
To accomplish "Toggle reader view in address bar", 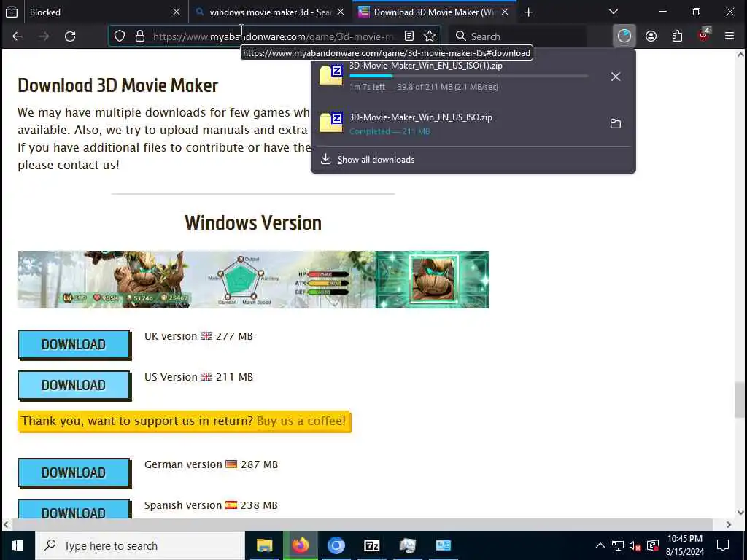I will coord(409,36).
